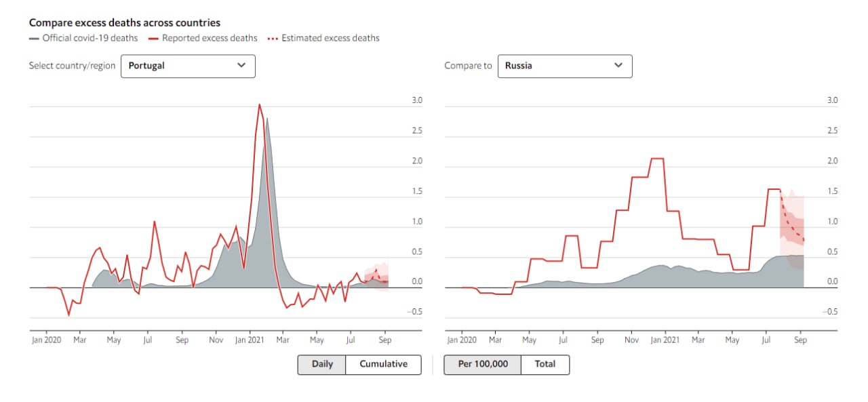
Task: Select the Per 100,000 option
Action: 482,364
